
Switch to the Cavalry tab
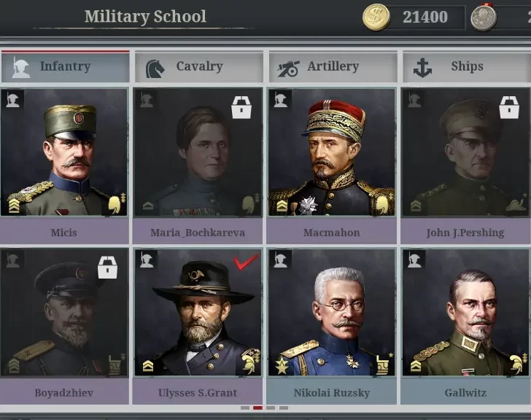pyautogui.click(x=199, y=66)
